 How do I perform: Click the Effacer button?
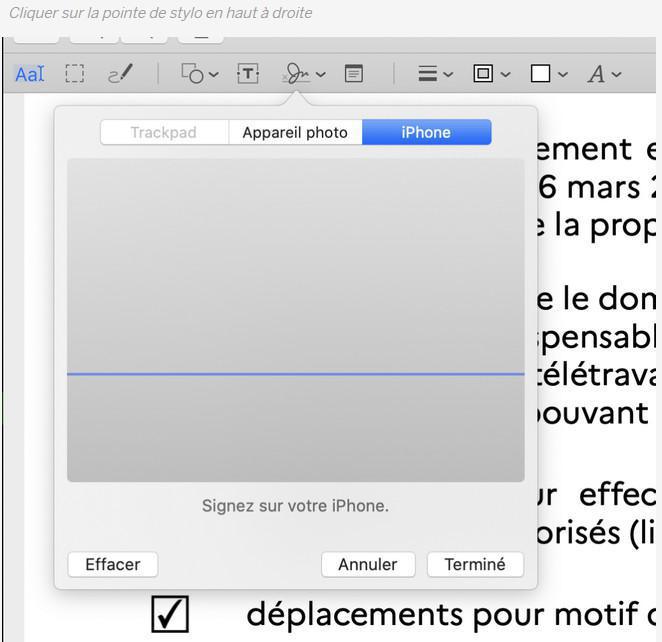112,564
